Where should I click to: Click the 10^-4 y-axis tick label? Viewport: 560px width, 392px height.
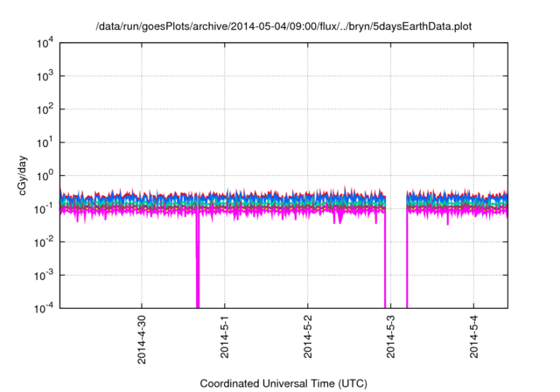[x=44, y=308]
